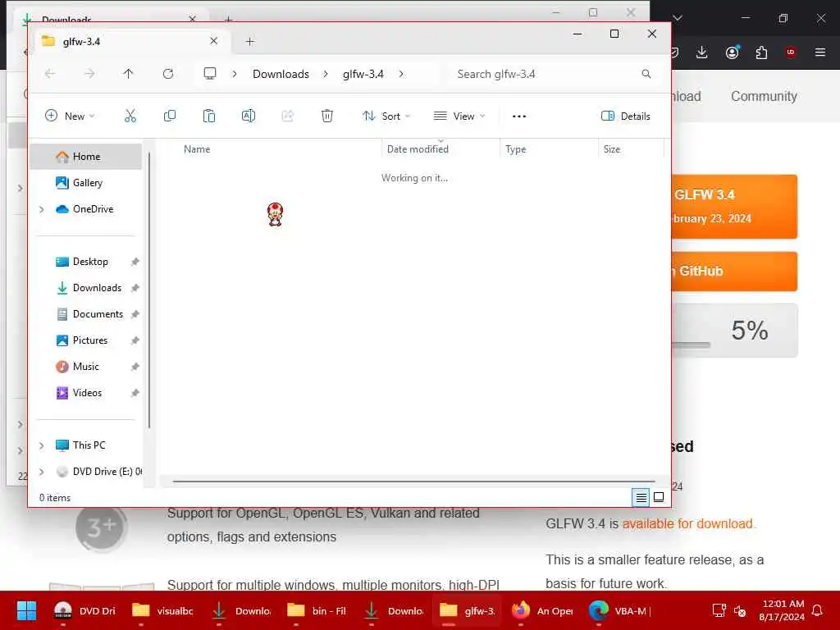Screen dimensions: 840x630
Task: Click the Delete trash can icon
Action: tap(327, 116)
